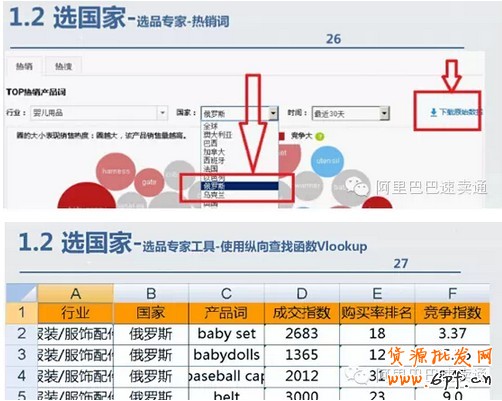Viewport: 502px width, 401px height.
Task: Open the 行业 industry dropdown arrow
Action: tap(162, 113)
